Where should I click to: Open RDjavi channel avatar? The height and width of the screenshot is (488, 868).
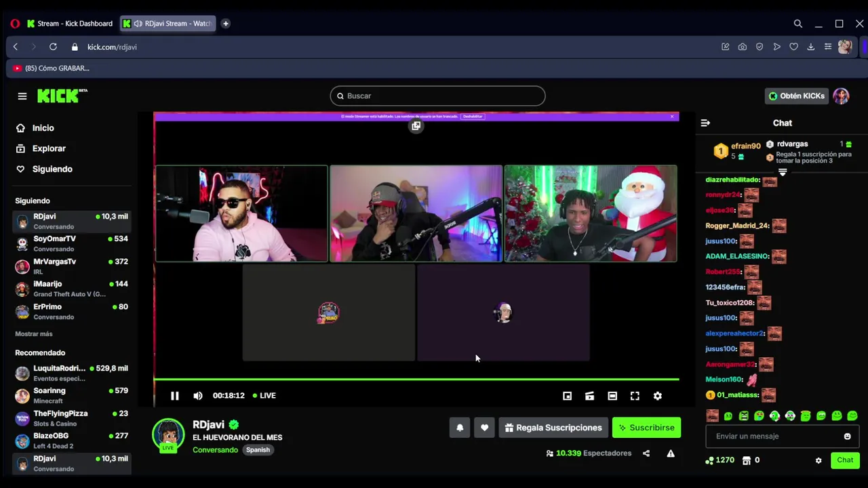168,436
